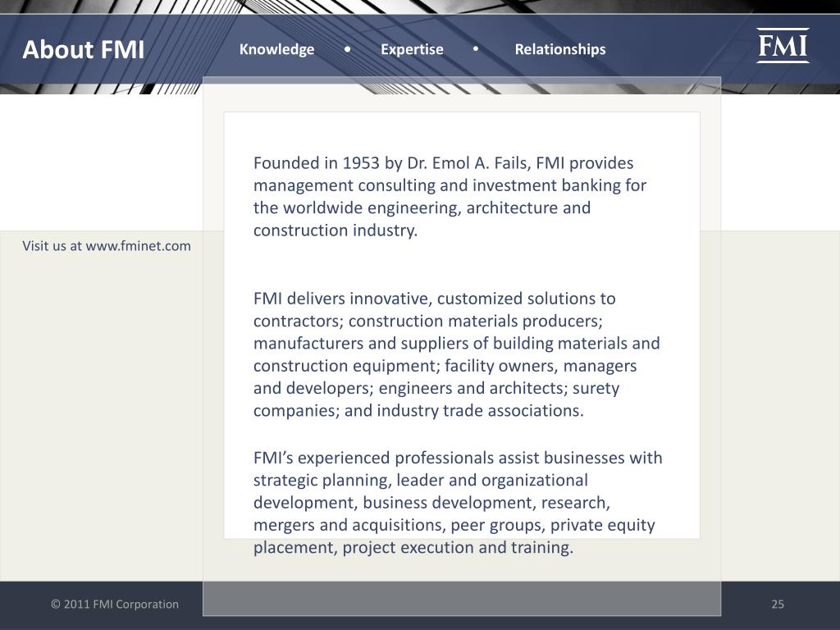The height and width of the screenshot is (630, 840).
Task: Click the bullet between Knowledge and Expertise
Action: click(x=348, y=49)
